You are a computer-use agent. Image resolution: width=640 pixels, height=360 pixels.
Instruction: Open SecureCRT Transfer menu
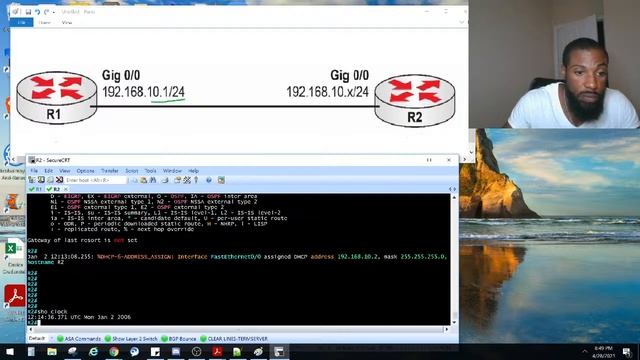[109, 171]
